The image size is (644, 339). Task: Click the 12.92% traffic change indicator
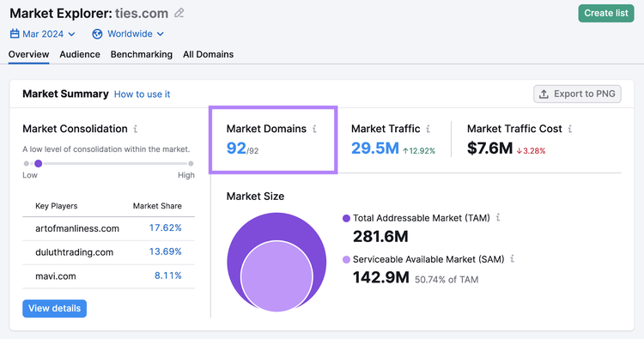click(x=419, y=151)
